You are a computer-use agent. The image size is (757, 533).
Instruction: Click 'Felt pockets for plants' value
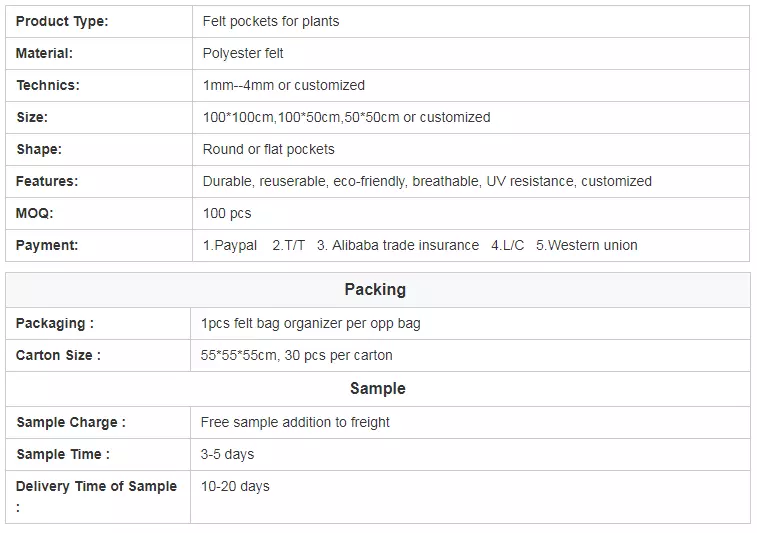point(270,21)
